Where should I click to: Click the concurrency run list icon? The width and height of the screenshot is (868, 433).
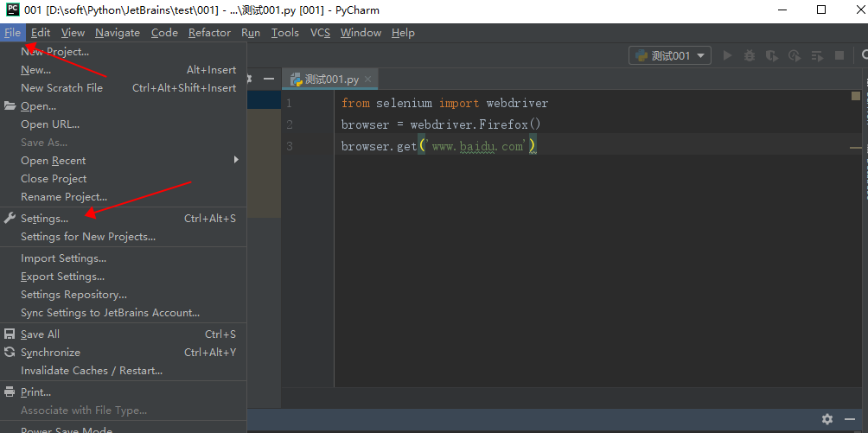(x=817, y=55)
